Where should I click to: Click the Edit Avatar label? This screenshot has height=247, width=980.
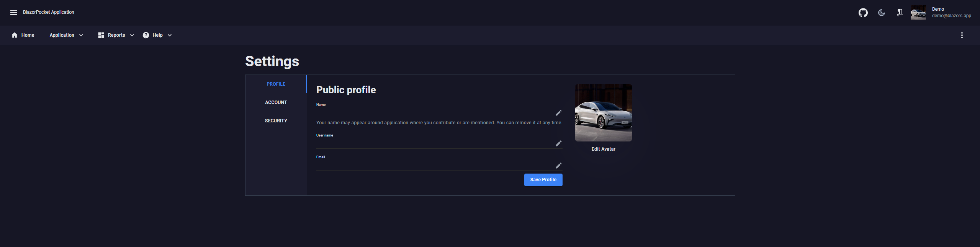coord(603,149)
